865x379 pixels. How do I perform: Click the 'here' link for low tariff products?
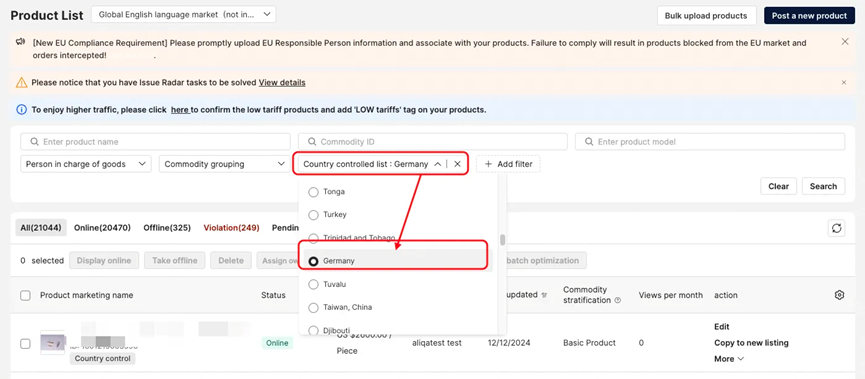coord(180,110)
